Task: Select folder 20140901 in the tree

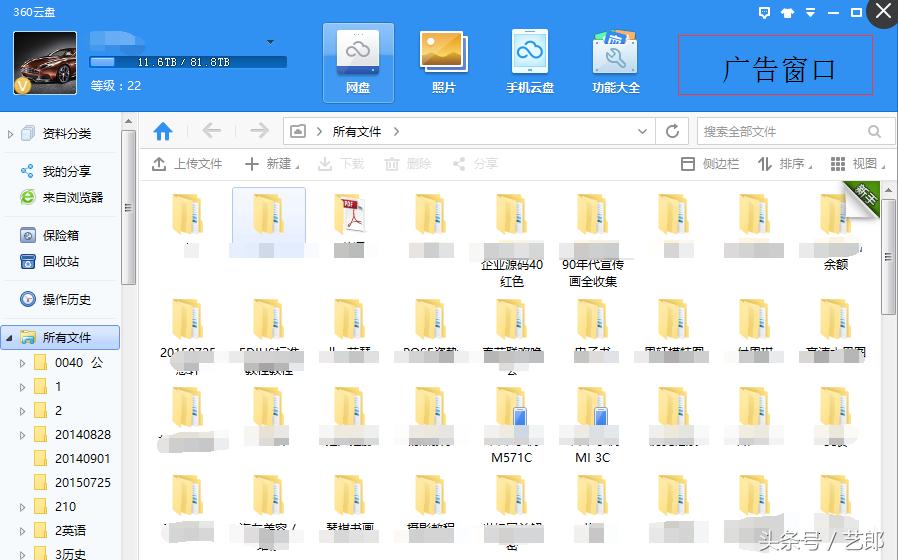Action: (x=72, y=459)
